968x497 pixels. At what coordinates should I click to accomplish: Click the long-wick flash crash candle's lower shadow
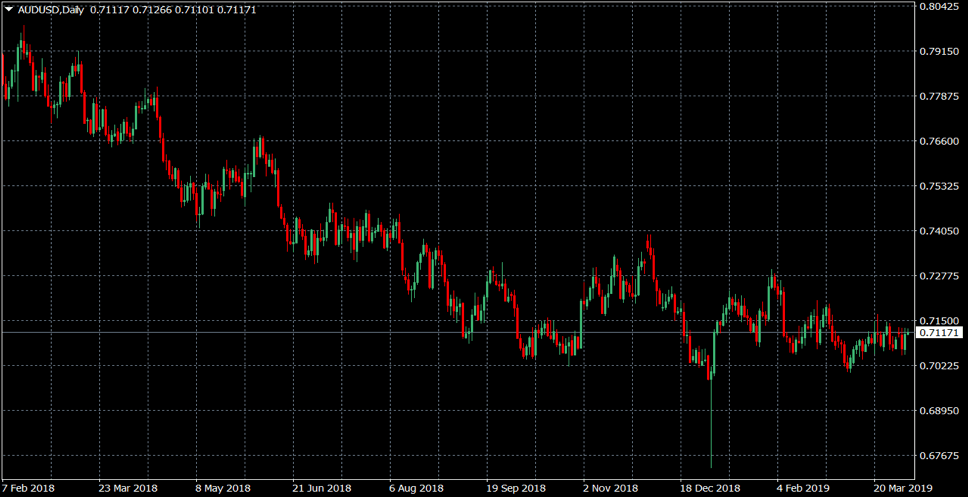pyautogui.click(x=711, y=424)
